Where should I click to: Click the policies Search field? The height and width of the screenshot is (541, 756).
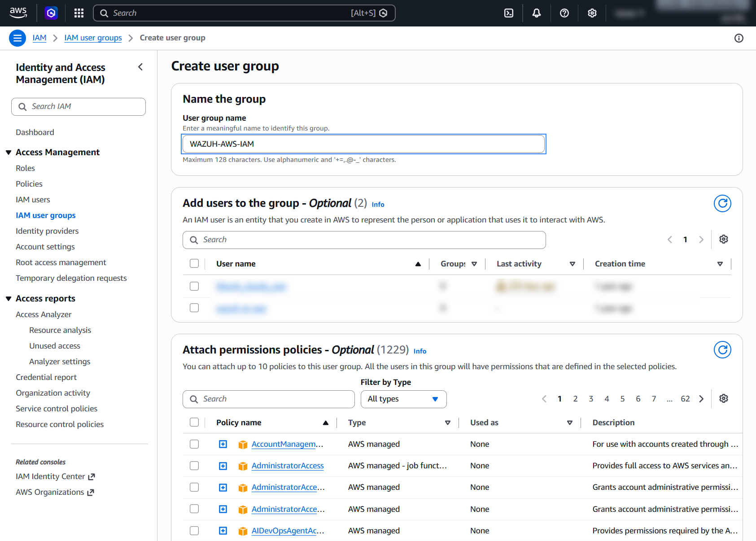(x=268, y=399)
